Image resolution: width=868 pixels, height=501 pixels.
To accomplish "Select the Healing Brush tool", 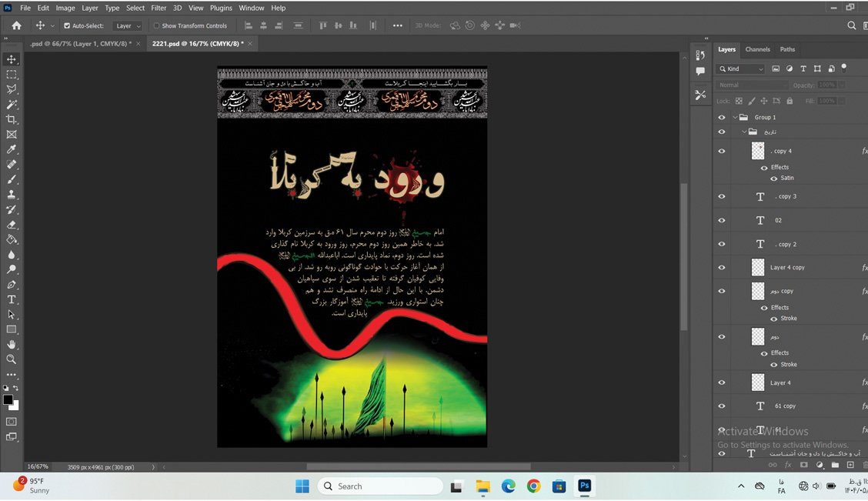I will pos(11,165).
